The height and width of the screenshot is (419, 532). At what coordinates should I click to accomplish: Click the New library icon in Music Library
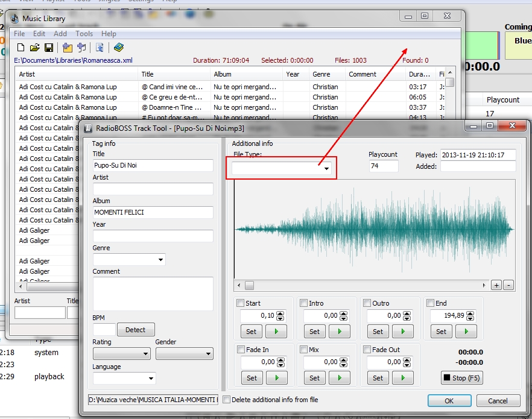(21, 48)
